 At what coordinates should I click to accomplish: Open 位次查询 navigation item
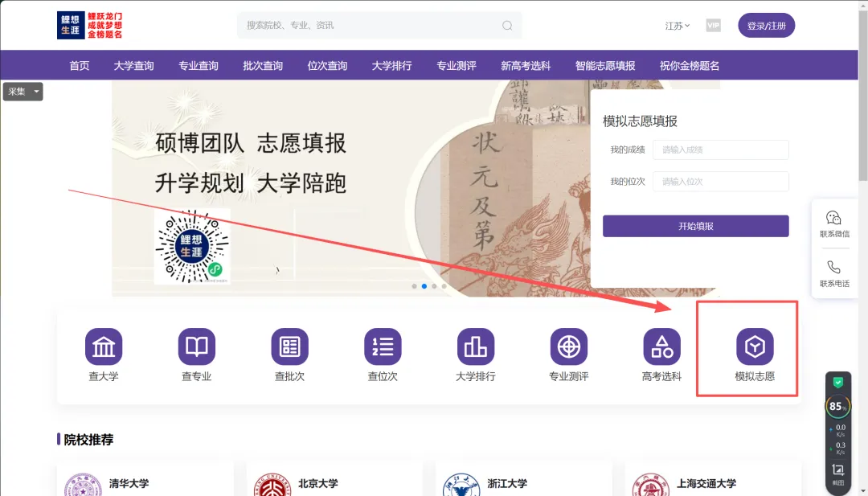coord(327,66)
